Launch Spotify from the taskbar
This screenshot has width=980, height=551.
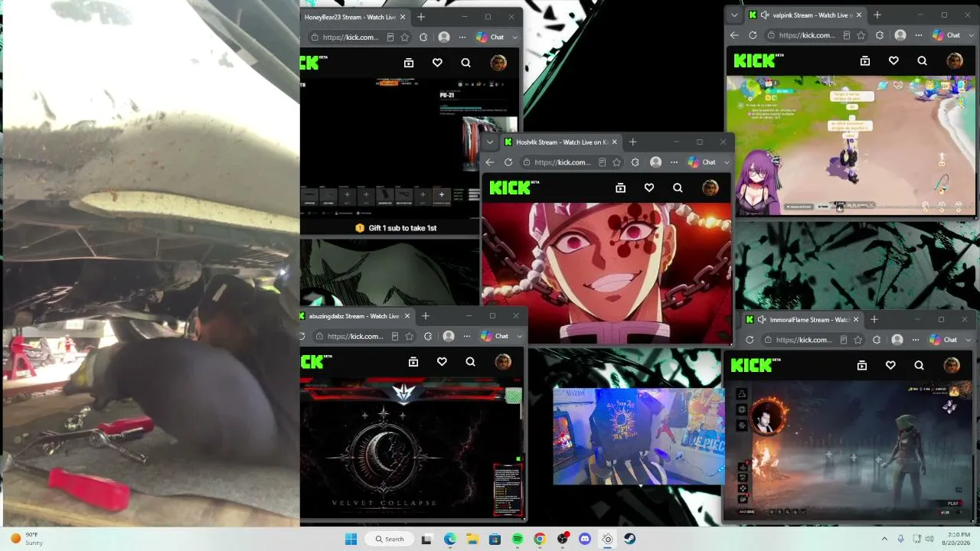pos(518,539)
